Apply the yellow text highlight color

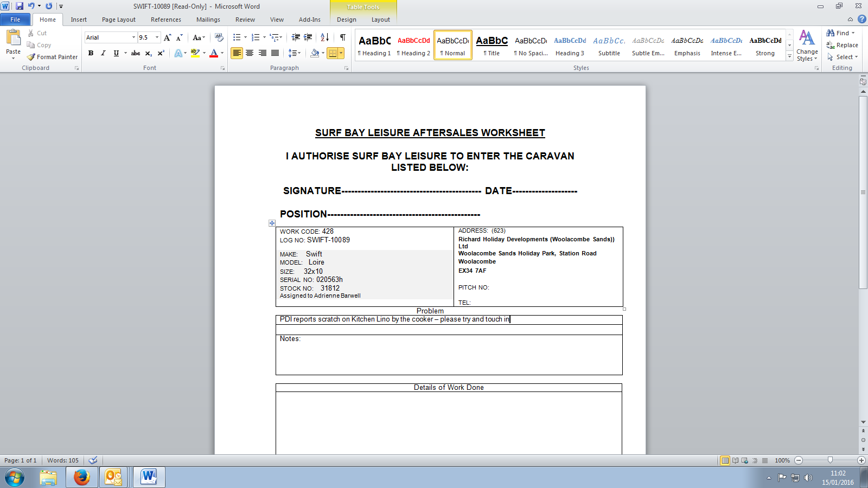[x=195, y=53]
